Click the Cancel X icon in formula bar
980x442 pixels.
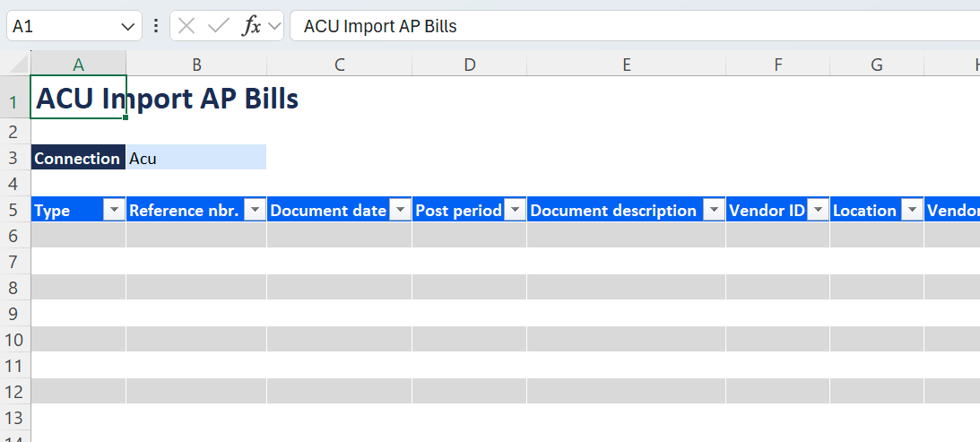[186, 26]
